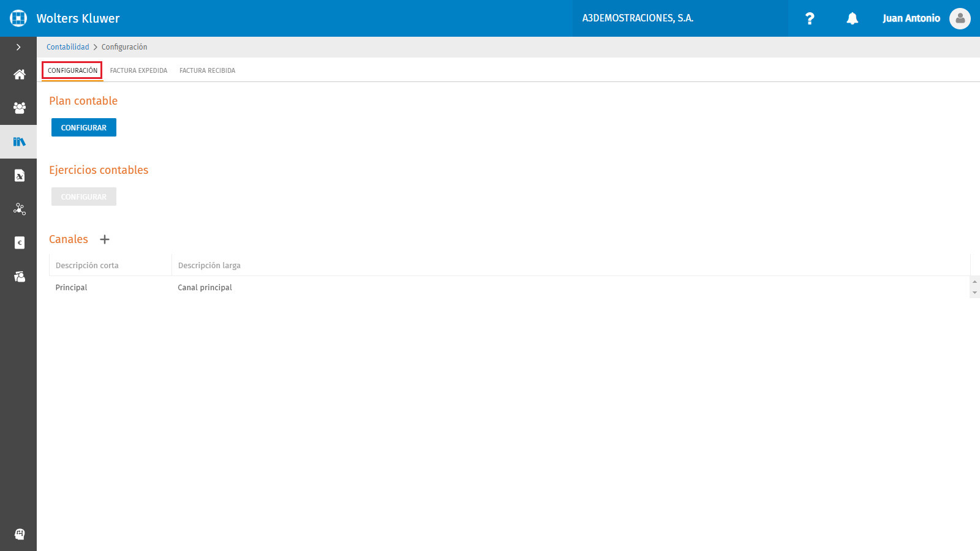Image resolution: width=980 pixels, height=551 pixels.
Task: Open the euro document icon in sidebar
Action: click(20, 243)
